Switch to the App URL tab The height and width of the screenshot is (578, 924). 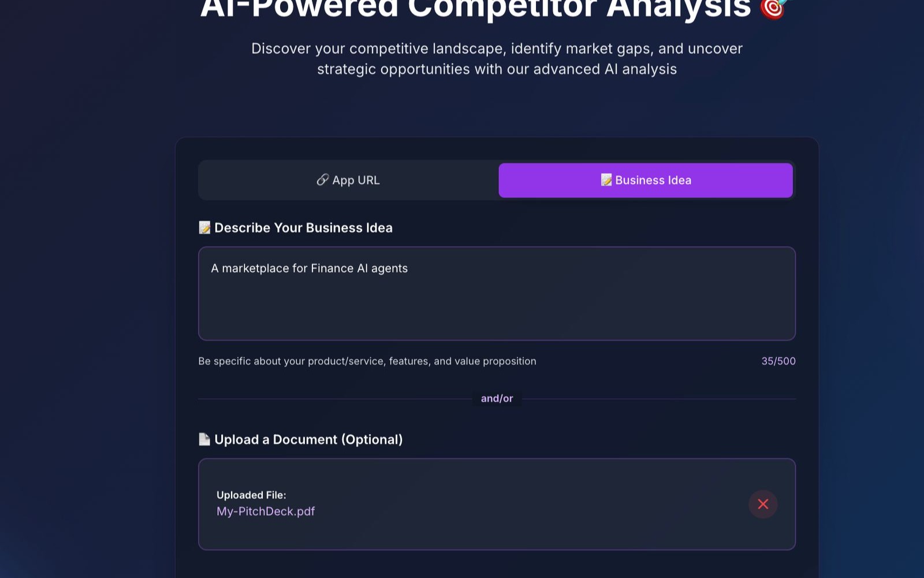point(348,180)
